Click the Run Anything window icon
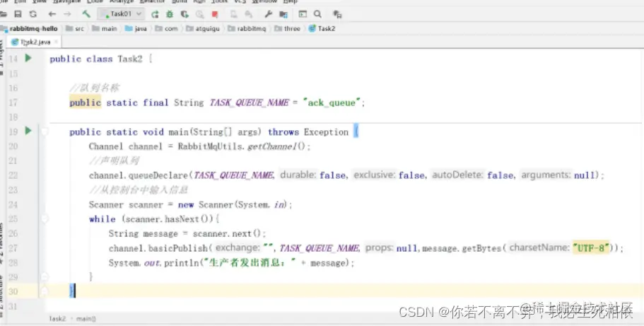 [x=303, y=14]
